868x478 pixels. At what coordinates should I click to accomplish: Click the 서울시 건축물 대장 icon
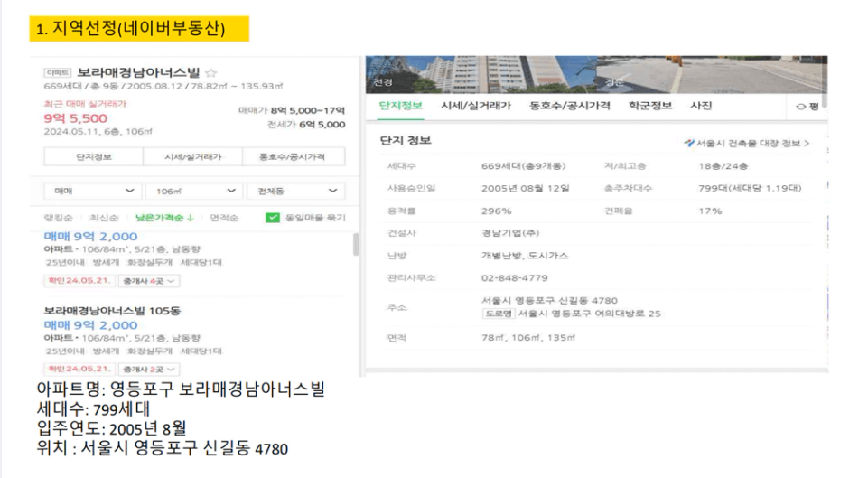tap(689, 143)
